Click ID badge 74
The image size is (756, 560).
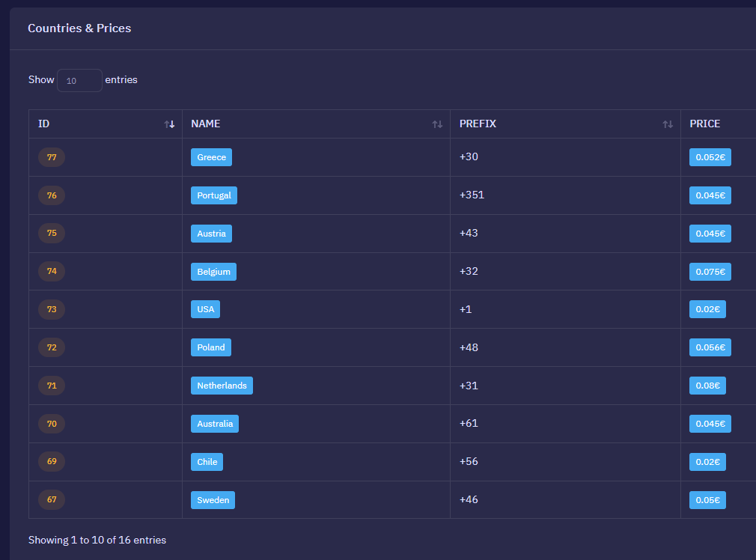pyautogui.click(x=52, y=271)
